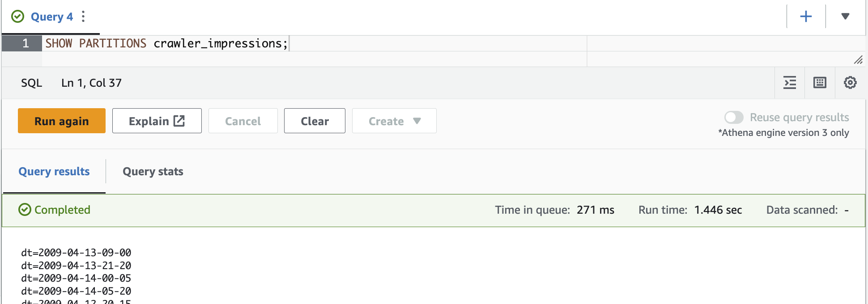Click the Run again button

62,121
